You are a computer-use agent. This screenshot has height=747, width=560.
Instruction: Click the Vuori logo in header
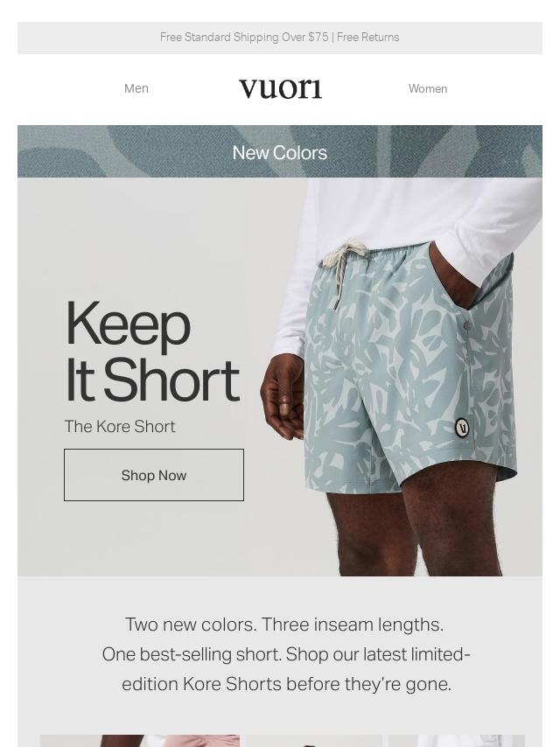[x=280, y=88]
